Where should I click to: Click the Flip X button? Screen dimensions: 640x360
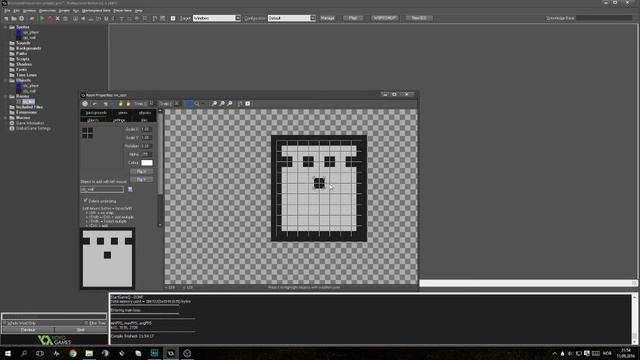pyautogui.click(x=141, y=172)
